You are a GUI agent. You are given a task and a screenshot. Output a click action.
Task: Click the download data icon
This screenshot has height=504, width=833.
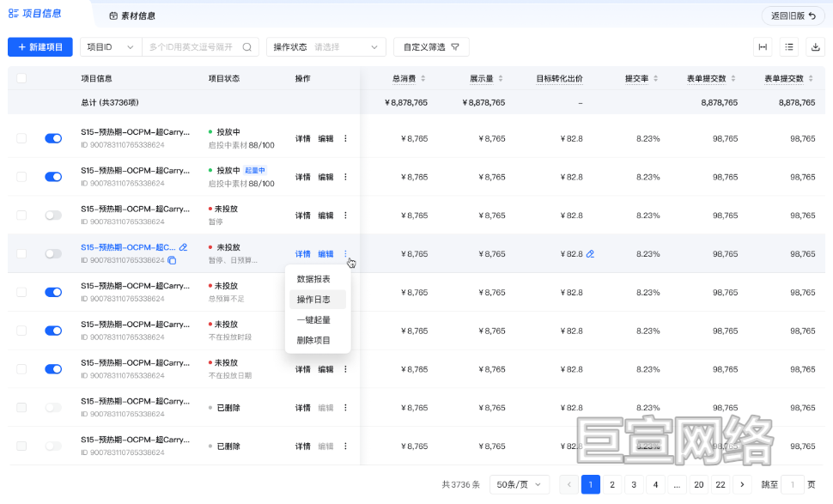[816, 47]
